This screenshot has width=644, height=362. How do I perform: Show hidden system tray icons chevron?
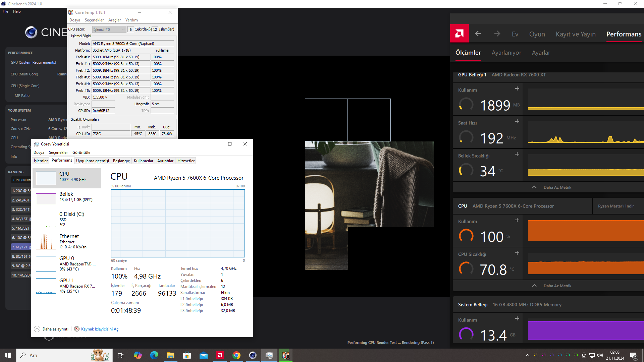527,355
